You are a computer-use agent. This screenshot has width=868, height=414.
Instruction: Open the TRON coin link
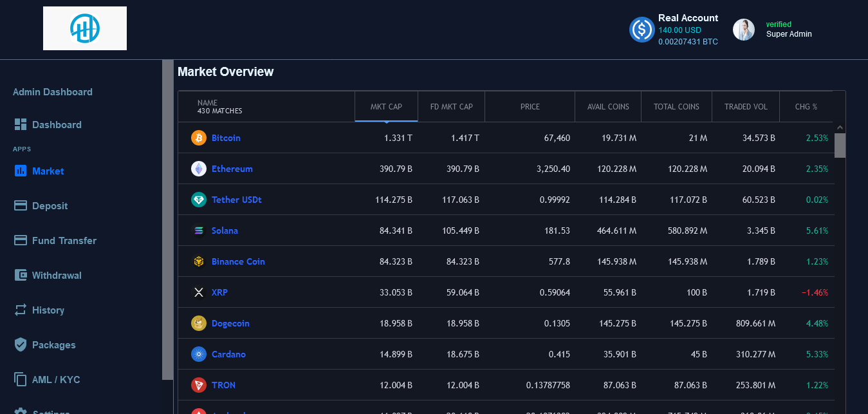coord(223,385)
